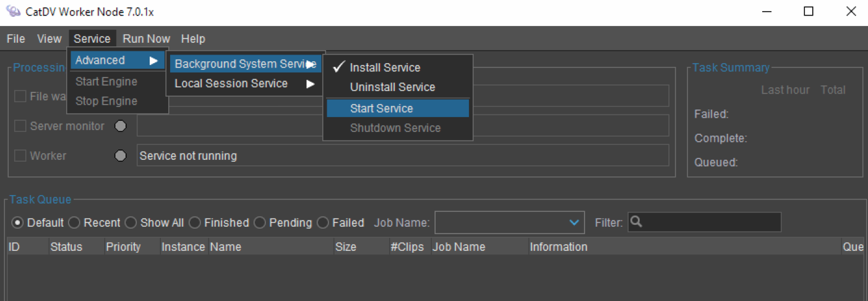Click the Server monitor status field
The height and width of the screenshot is (301, 868).
[x=403, y=126]
